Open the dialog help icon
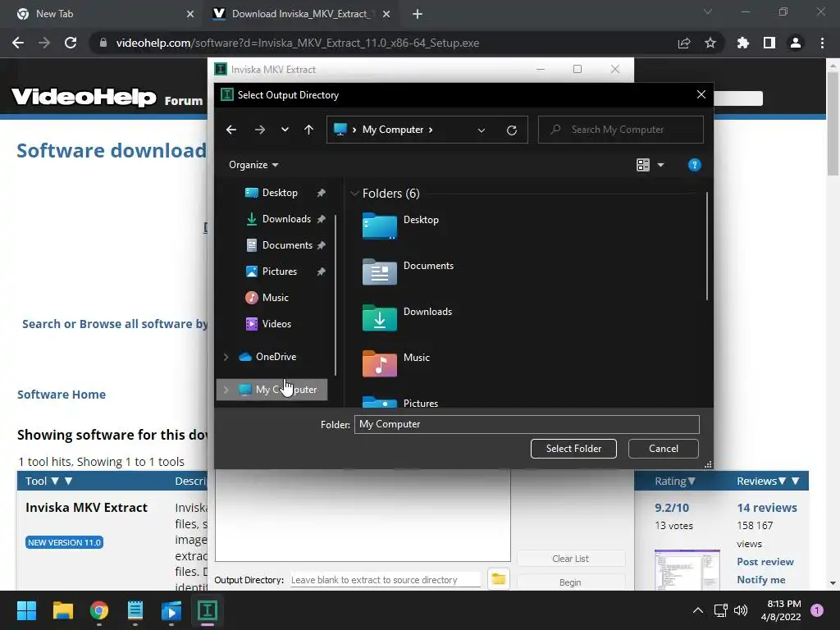Viewport: 840px width, 630px height. coord(694,165)
